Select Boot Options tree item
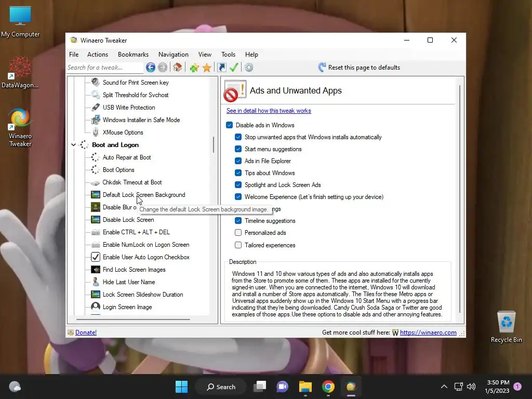The image size is (532, 399). [118, 170]
